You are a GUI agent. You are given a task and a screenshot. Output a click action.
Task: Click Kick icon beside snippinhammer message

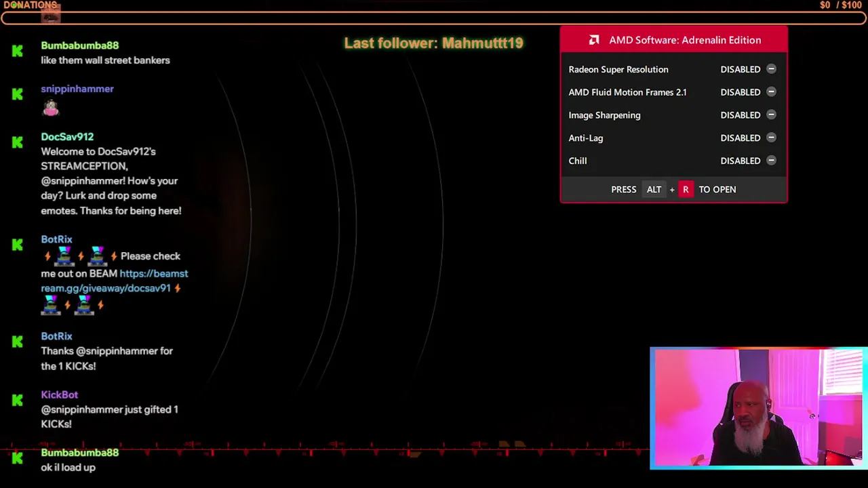click(18, 94)
